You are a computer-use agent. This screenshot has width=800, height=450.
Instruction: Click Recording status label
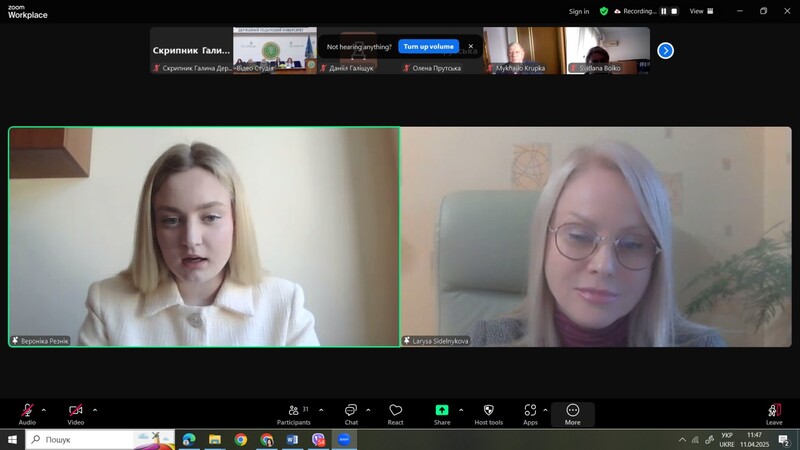click(636, 11)
